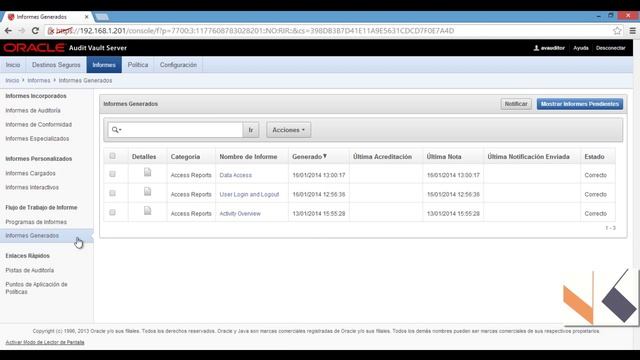
Task: Click Activar Modo de Lector de Pantalla
Action: pos(45,342)
